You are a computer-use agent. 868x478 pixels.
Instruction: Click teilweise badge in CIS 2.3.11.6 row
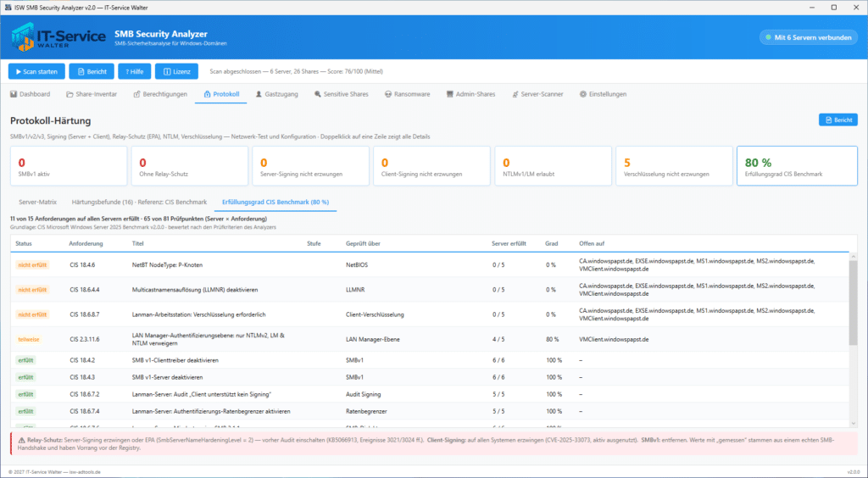[29, 339]
